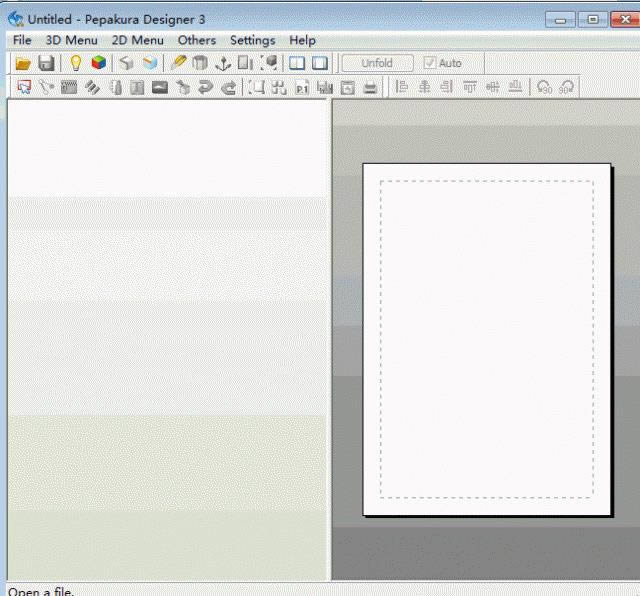Open the 2D Menu
This screenshot has height=596, width=640.
pos(137,40)
